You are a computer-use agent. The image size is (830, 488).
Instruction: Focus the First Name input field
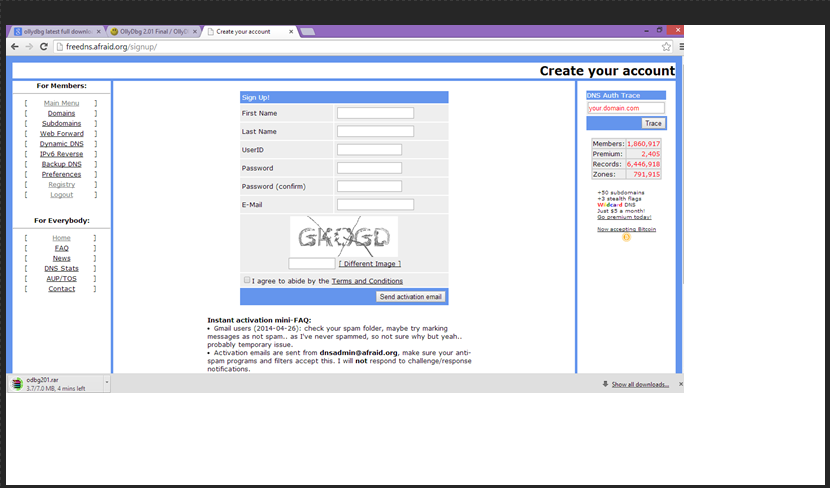(375, 113)
